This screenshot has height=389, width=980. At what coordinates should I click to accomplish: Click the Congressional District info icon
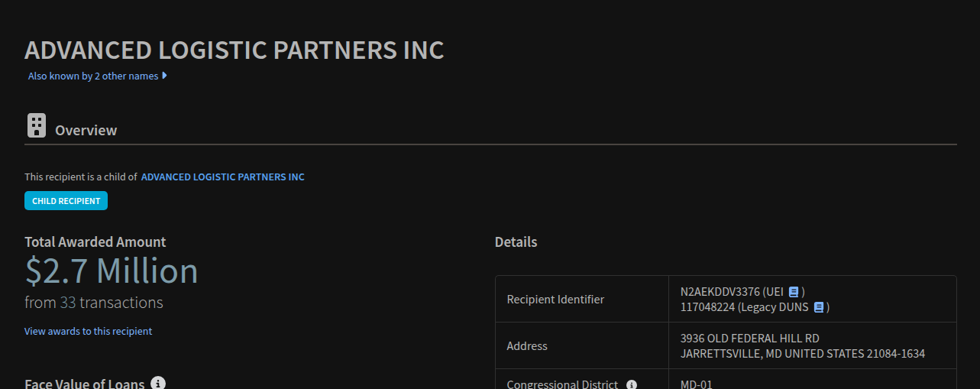pos(632,385)
